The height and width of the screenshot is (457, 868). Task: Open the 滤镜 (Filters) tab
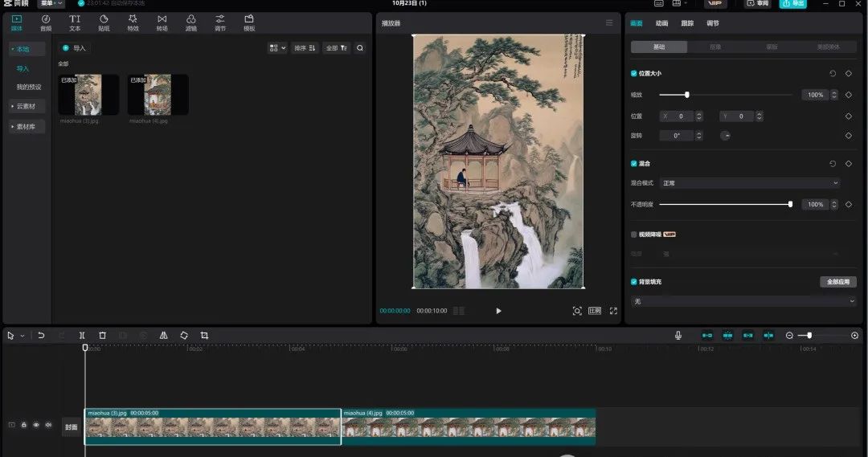(x=191, y=22)
